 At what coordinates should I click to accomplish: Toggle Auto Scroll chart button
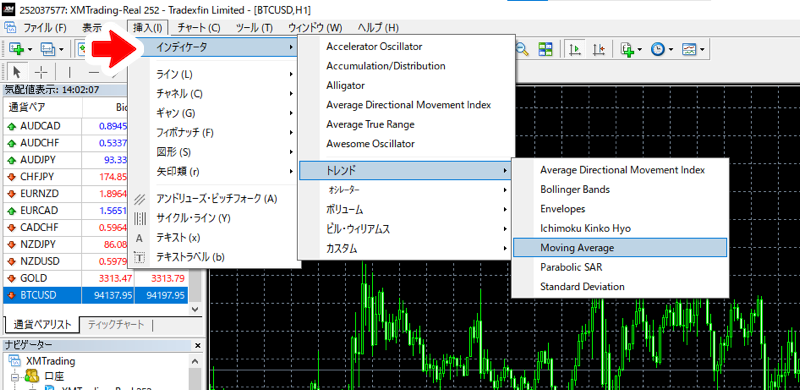click(x=575, y=49)
